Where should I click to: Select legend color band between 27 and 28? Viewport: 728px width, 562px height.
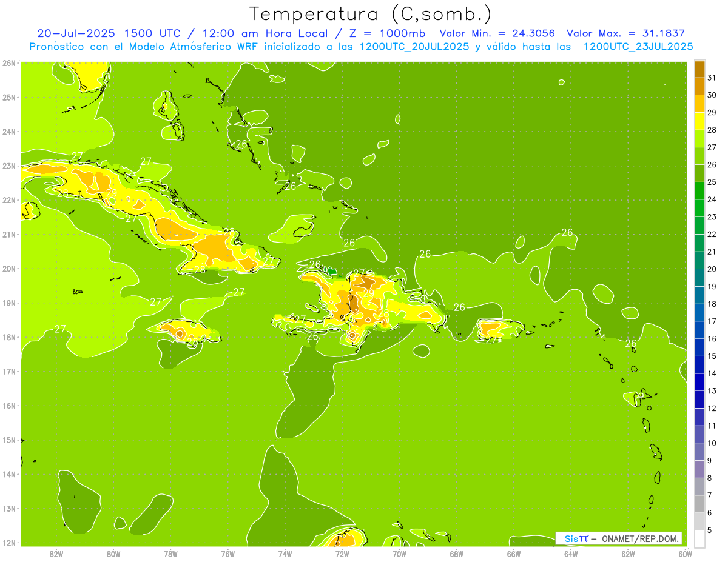coord(699,138)
